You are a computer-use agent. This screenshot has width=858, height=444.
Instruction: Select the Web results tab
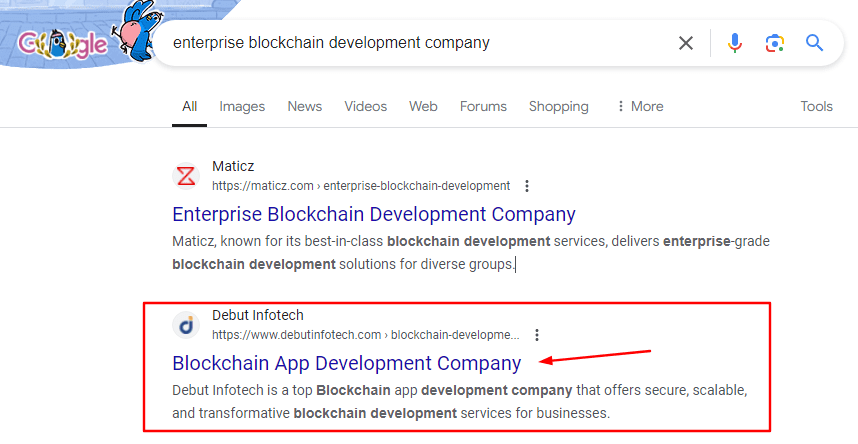423,106
